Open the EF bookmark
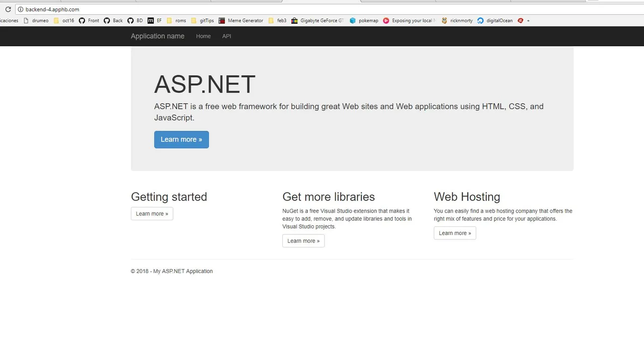Viewport: 644px width, 348px height. pos(155,21)
